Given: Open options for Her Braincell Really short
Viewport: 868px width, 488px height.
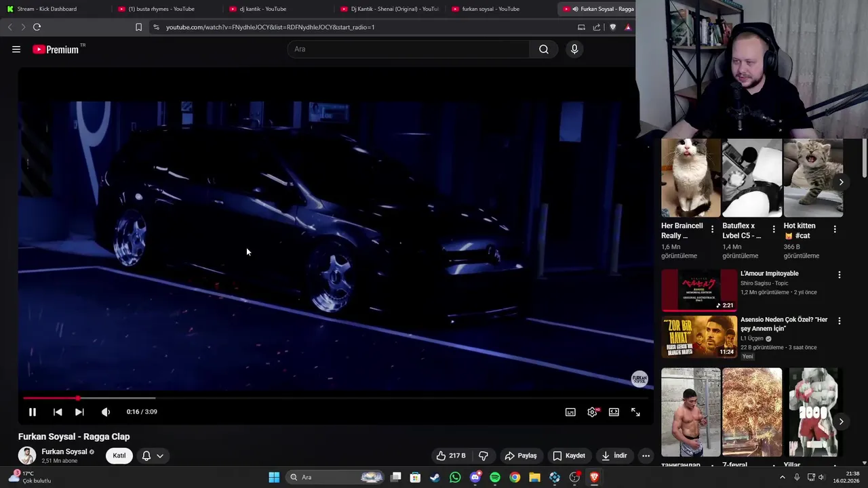Looking at the screenshot, I should coord(712,230).
